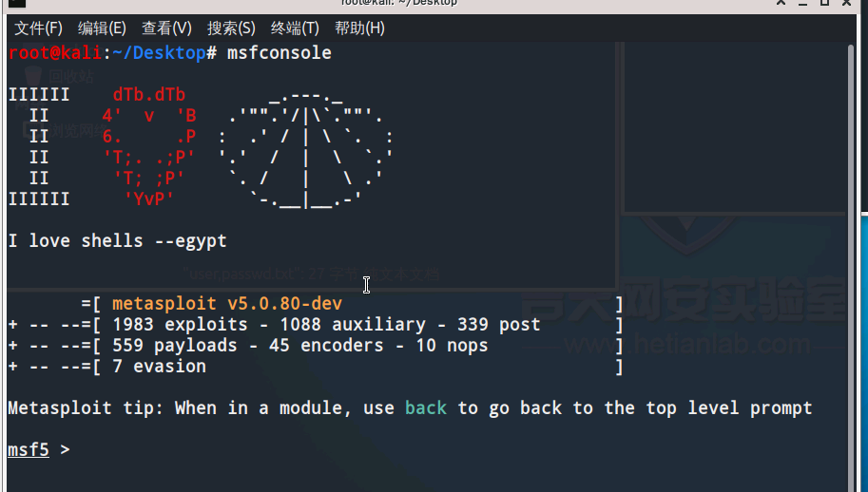Minimize the terminal window
This screenshot has height=492, width=868.
click(x=802, y=3)
